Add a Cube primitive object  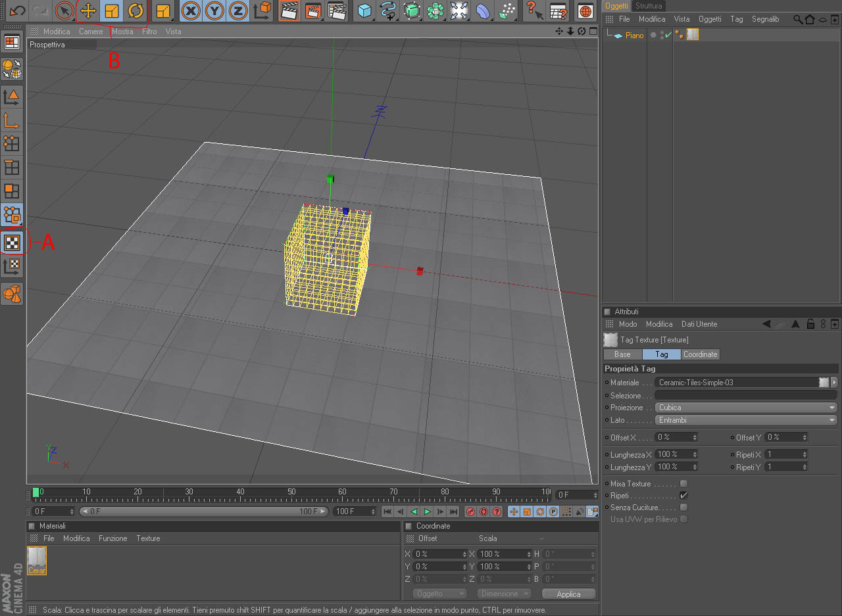pos(365,11)
